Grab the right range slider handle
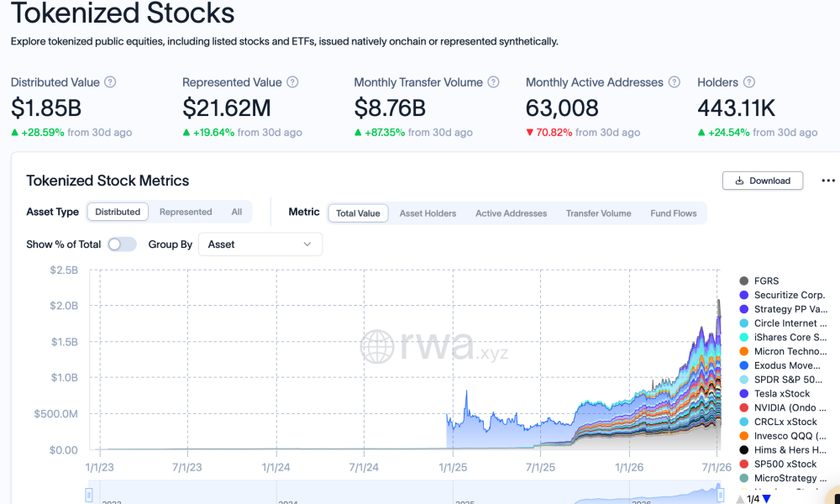840x504 pixels. pos(721,495)
